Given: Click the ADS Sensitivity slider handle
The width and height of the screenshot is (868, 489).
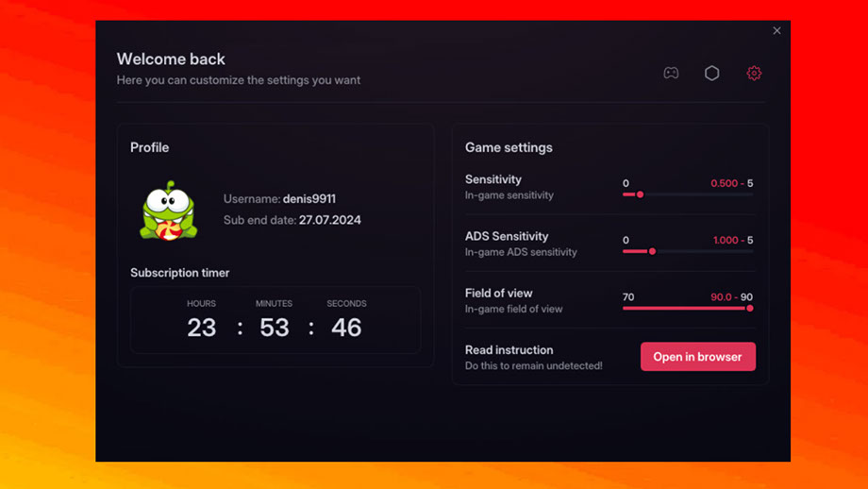Looking at the screenshot, I should (x=652, y=251).
